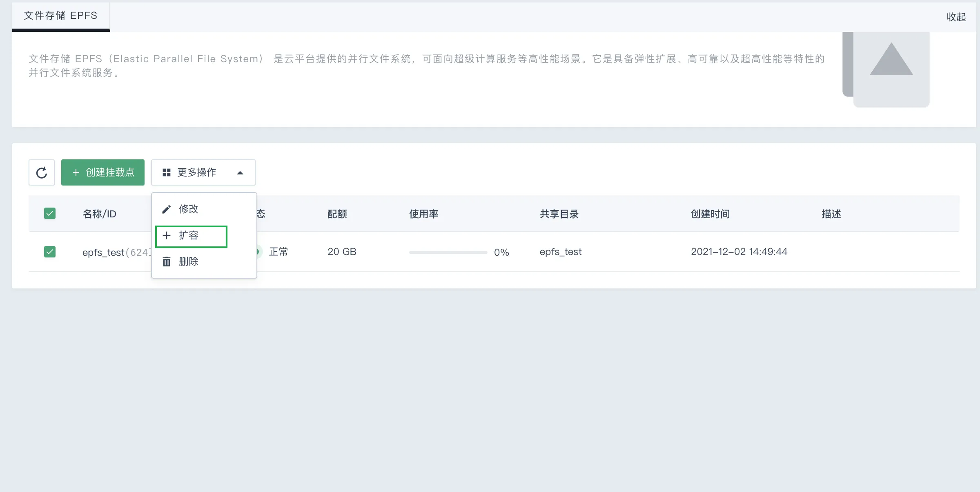The width and height of the screenshot is (980, 492).
Task: Switch to the 文件存储 EPFS tab
Action: 61,16
